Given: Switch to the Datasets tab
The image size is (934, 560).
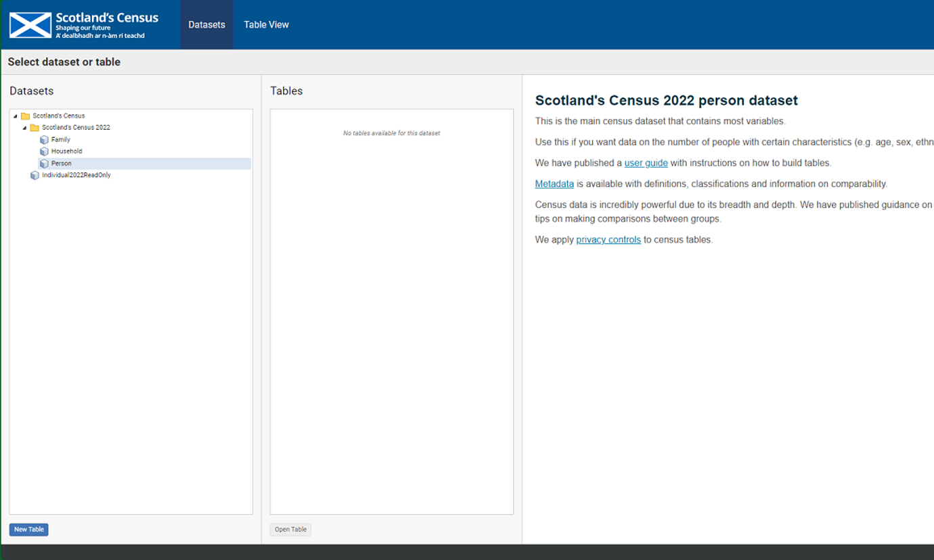Looking at the screenshot, I should point(206,25).
